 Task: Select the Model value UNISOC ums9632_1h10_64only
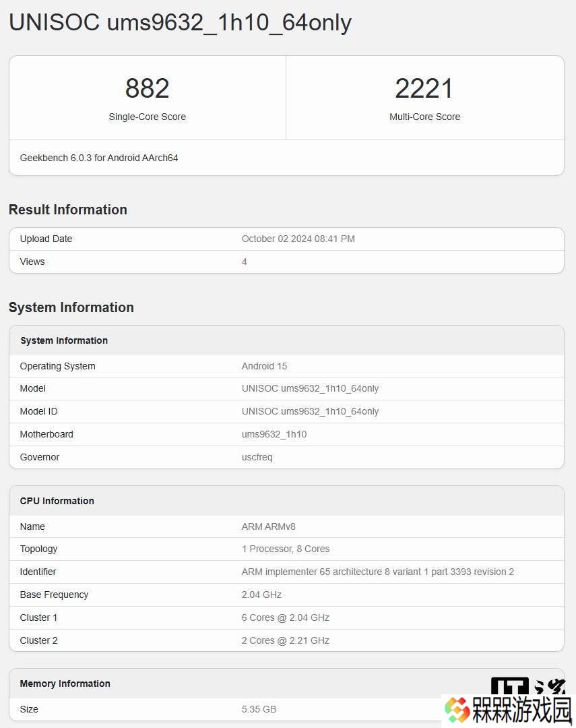click(x=310, y=389)
